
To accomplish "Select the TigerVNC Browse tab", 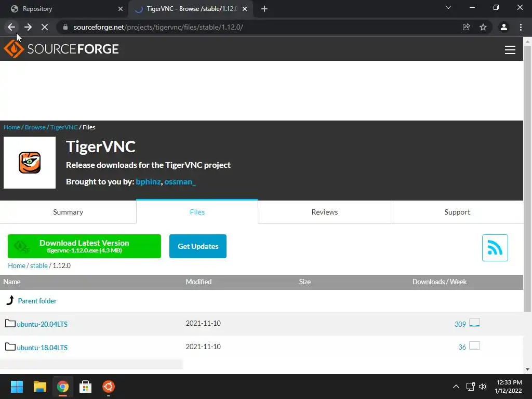I will (x=191, y=9).
